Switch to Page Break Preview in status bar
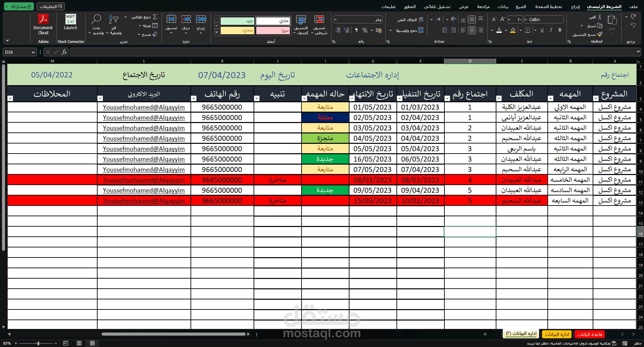 point(66,343)
